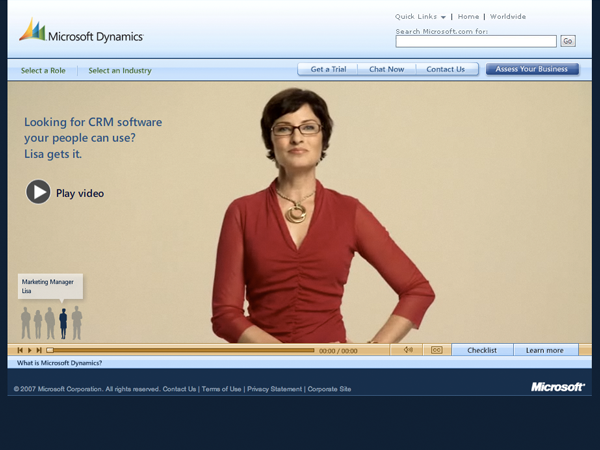Image resolution: width=600 pixels, height=450 pixels.
Task: Open Corporate Site link
Action: [329, 389]
